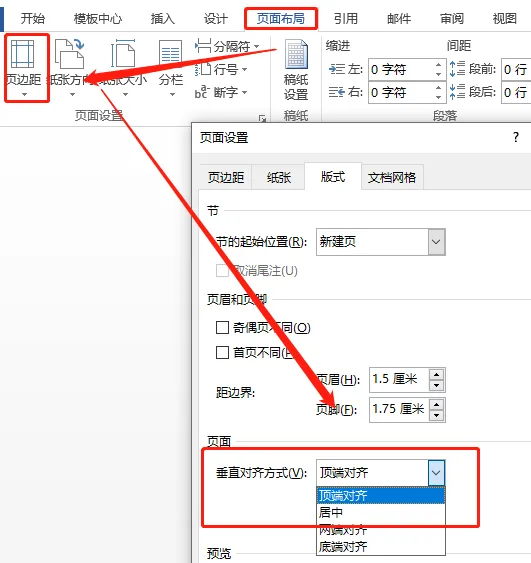Image resolution: width=531 pixels, height=563 pixels.
Task: Click the 页眉 header distance field
Action: [399, 380]
